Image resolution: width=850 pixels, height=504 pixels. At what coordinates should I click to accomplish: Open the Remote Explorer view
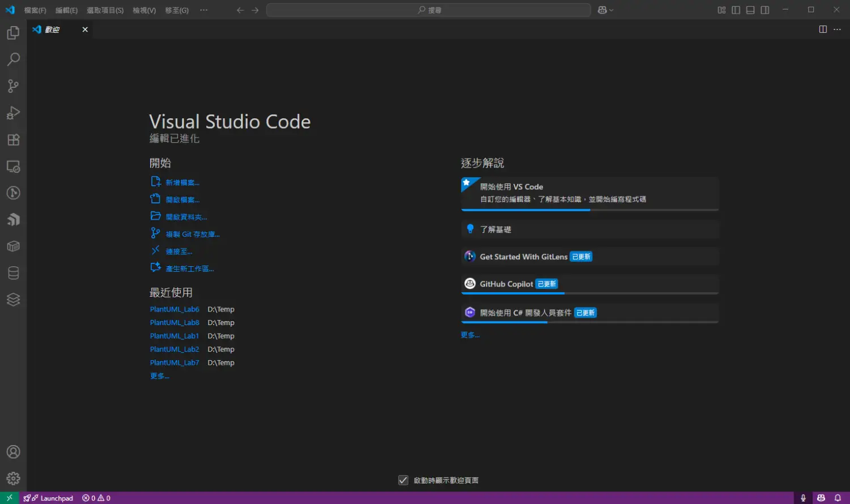click(13, 166)
